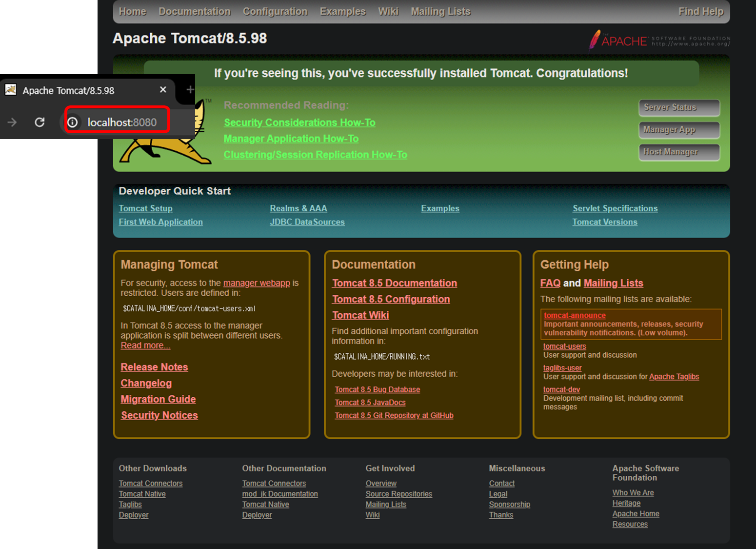This screenshot has height=549, width=756.
Task: Reload the page with the refresh icon
Action: (40, 122)
